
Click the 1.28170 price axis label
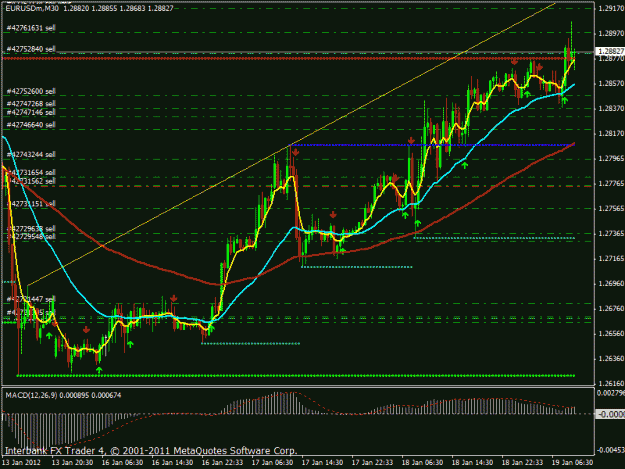coord(611,133)
